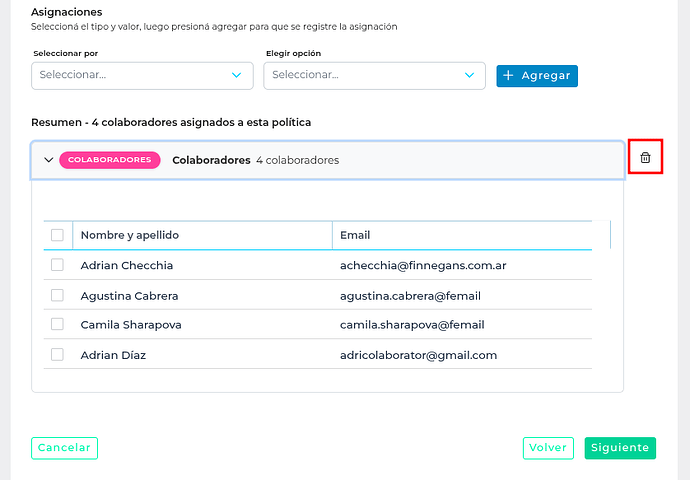The image size is (690, 480).
Task: Select the adricolaborator@gmail.com email cell
Action: pos(418,355)
